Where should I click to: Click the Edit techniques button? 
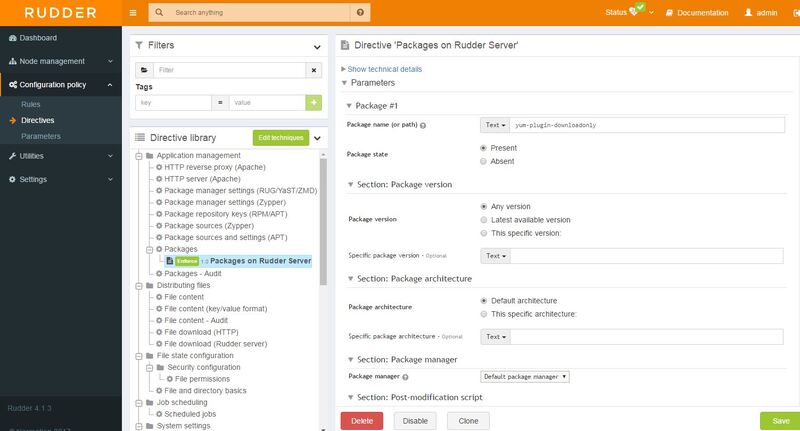[x=281, y=138]
